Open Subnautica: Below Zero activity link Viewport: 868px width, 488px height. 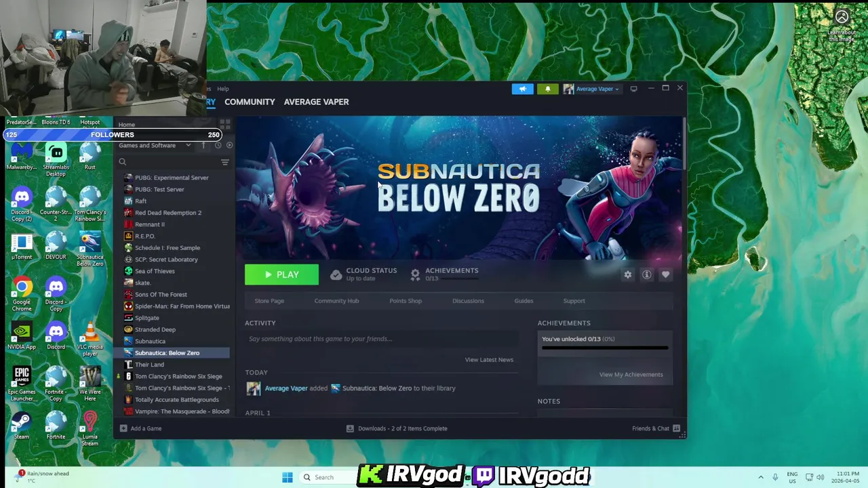coord(376,388)
